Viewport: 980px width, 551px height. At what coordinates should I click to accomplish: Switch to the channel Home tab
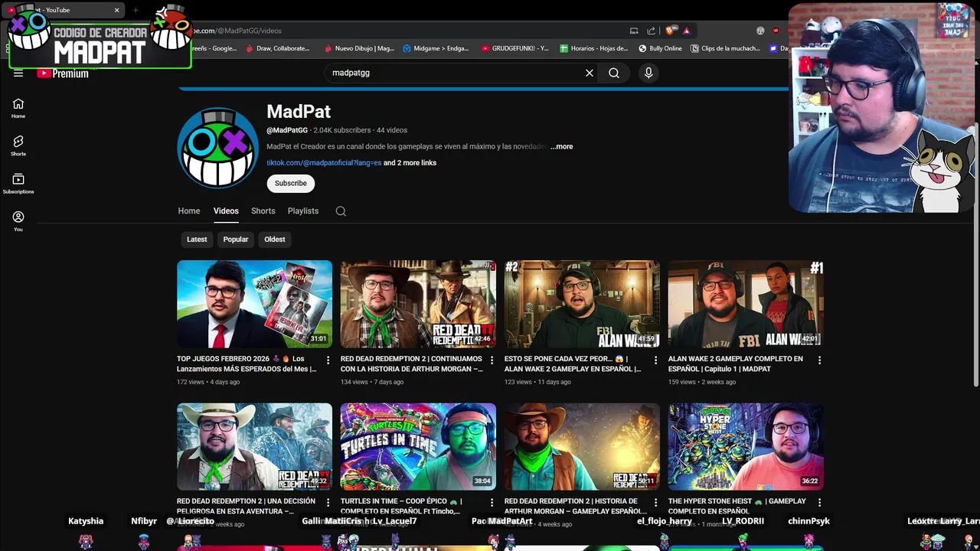pos(189,211)
